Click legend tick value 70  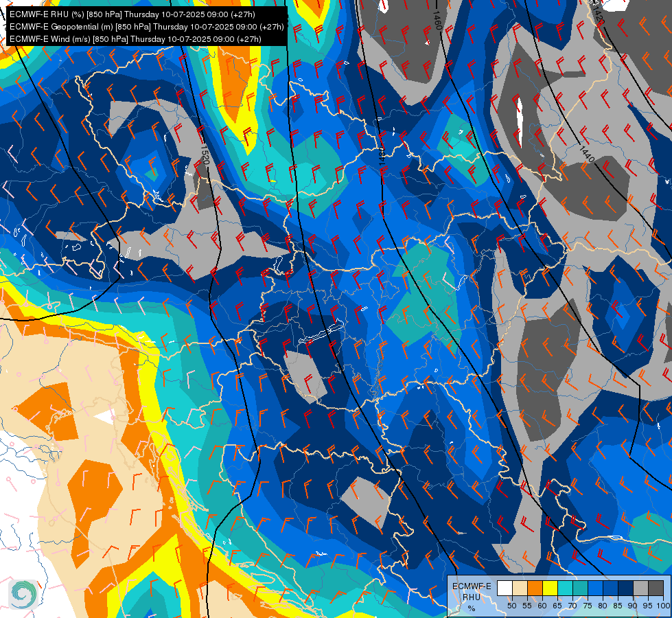[572, 606]
